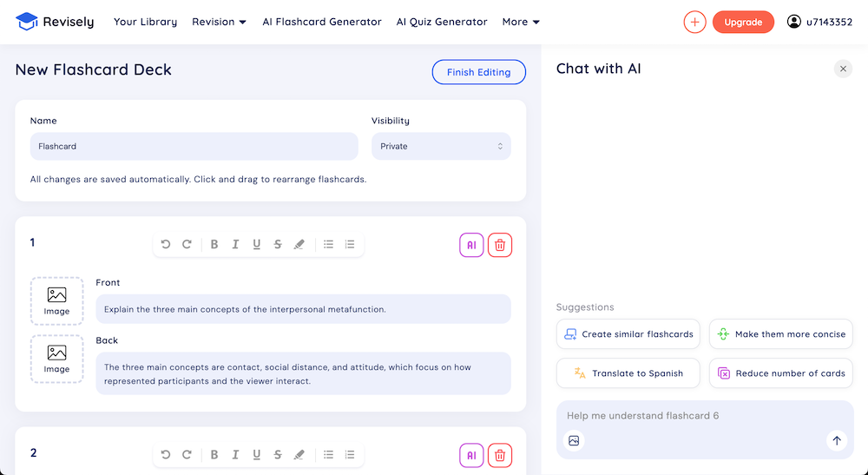This screenshot has height=475, width=868.
Task: Click the Finish Editing button
Action: 479,72
